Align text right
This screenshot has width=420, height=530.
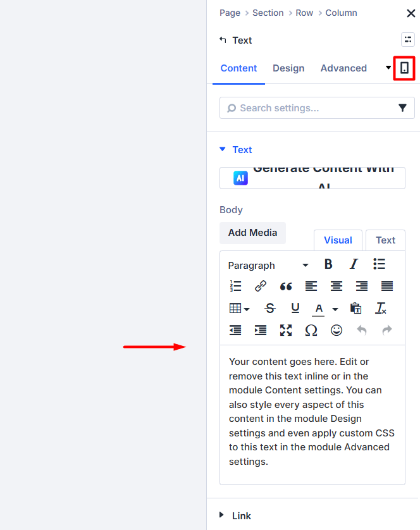point(362,286)
